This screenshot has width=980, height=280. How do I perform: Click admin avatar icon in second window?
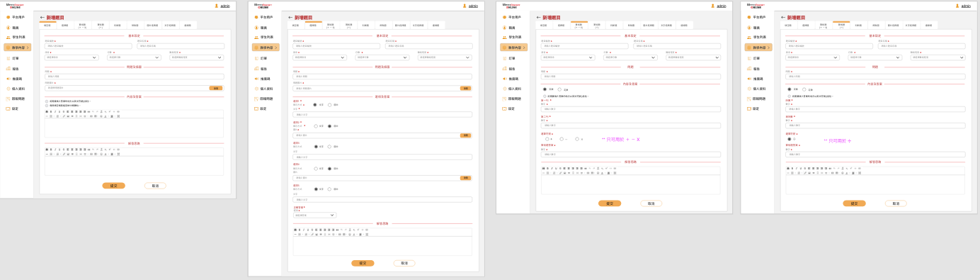pos(465,6)
